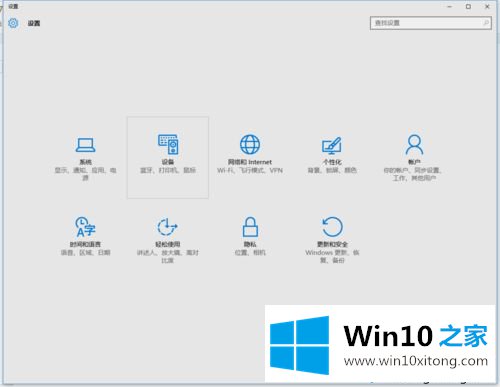Open the Personalization (个性化) brush icon
This screenshot has width=500, height=387.
[332, 145]
